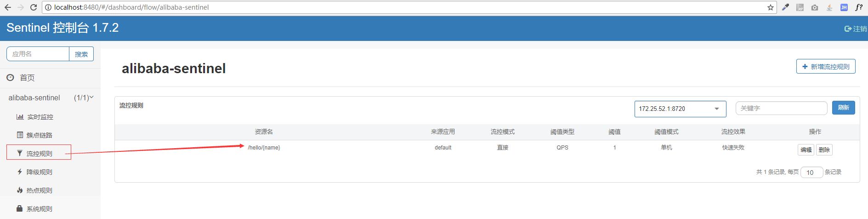This screenshot has height=219, width=868.
Task: Click the alibaba-sentinel app name in sidebar
Action: tap(34, 98)
